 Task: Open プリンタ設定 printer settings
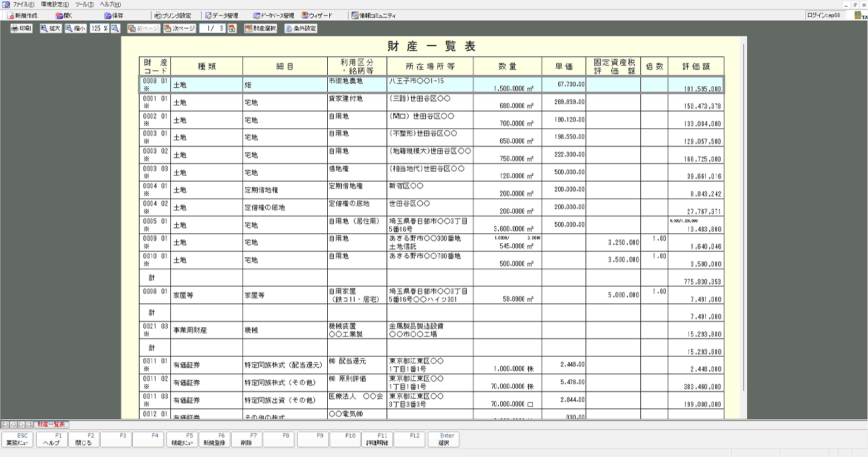click(172, 15)
